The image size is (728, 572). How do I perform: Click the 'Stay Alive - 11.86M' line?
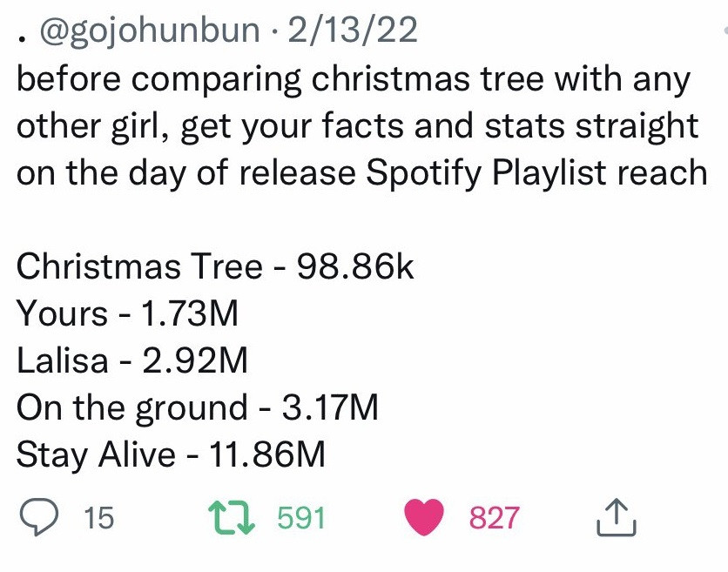(171, 454)
